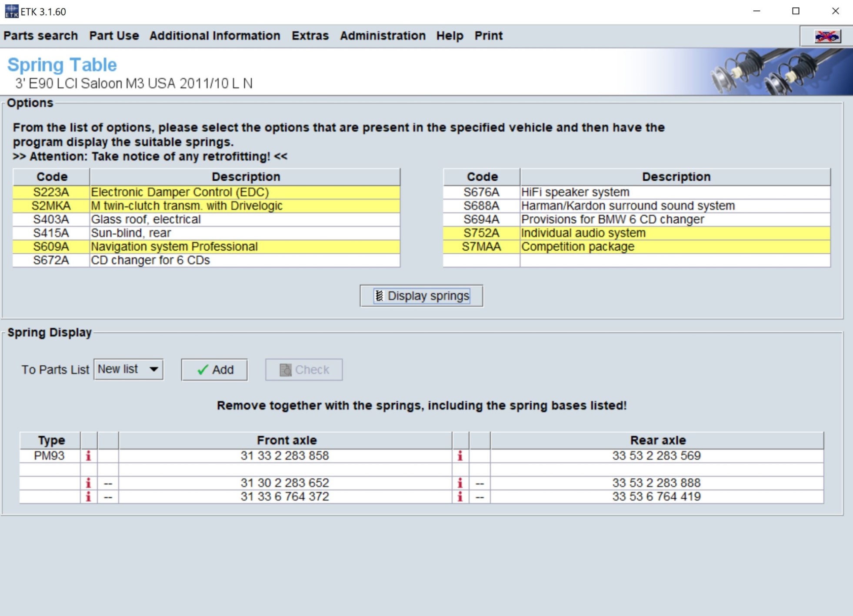Deselect option S2MKA M twin-clutch transmission
This screenshot has height=616, width=853.
[207, 205]
